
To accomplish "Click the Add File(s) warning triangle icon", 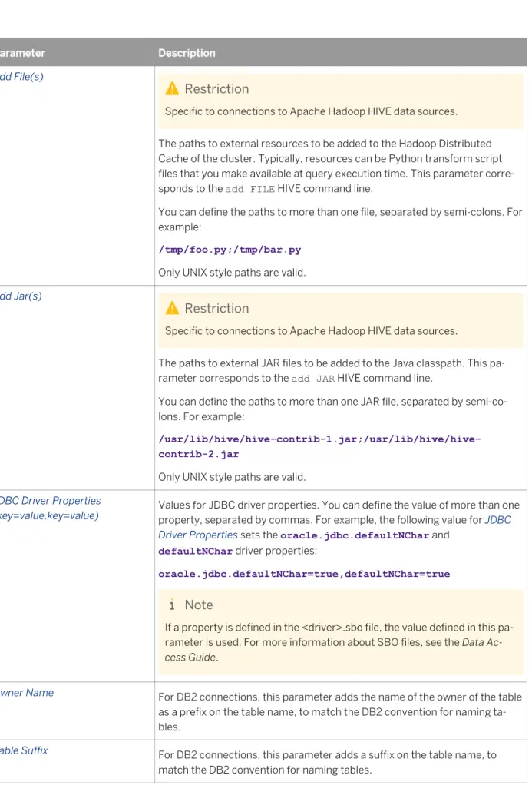I will coord(173,89).
